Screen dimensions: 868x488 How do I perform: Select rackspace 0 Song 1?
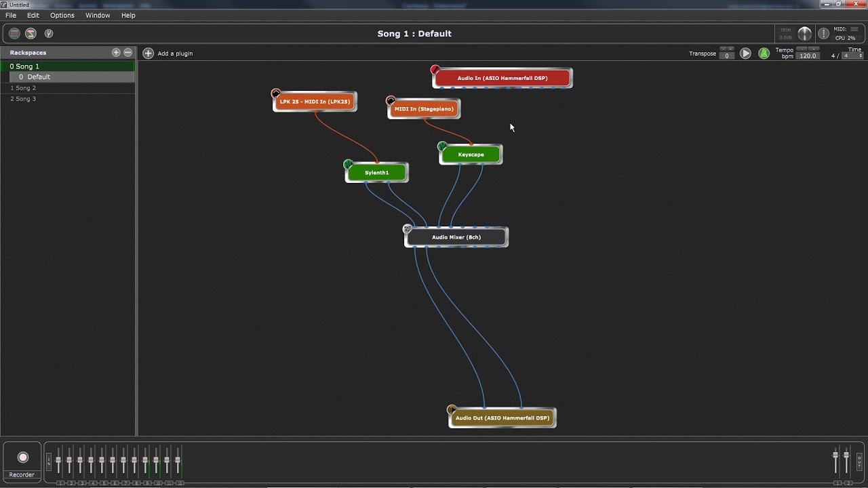(x=68, y=66)
